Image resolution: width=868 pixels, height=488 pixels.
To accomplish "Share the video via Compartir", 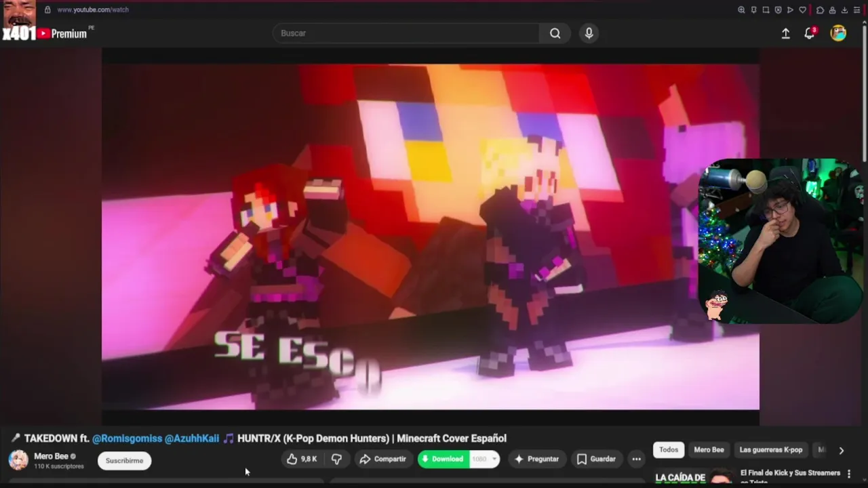I will point(383,459).
